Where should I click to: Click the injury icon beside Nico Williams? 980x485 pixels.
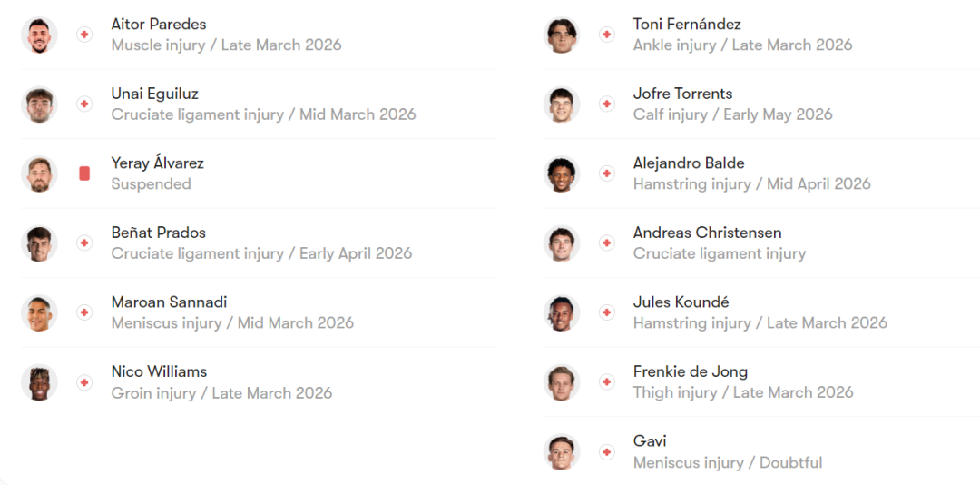coord(84,382)
